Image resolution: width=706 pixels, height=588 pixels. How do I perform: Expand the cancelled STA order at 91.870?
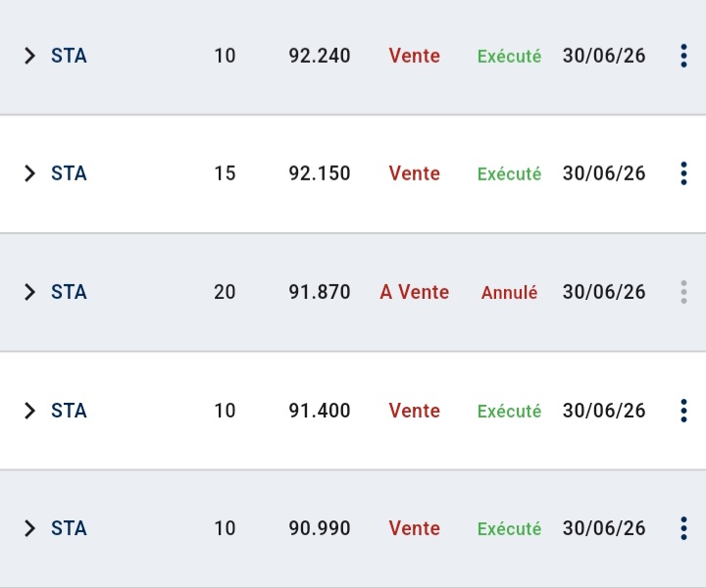[x=29, y=292]
